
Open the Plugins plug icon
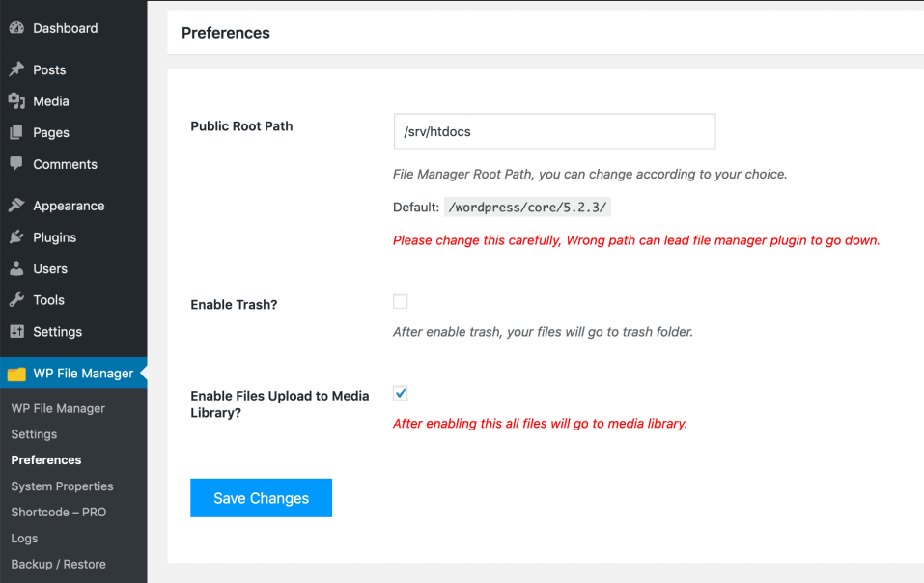pos(16,237)
